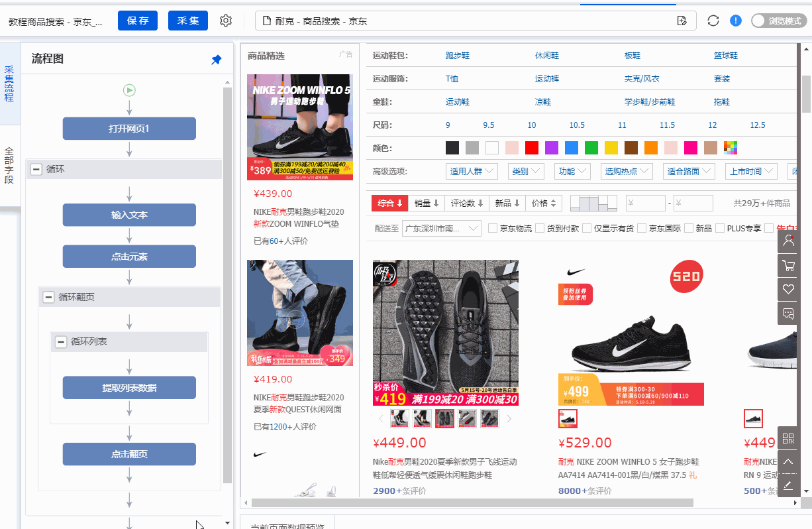The height and width of the screenshot is (529, 812).
Task: Open 上市时间 dropdown
Action: click(751, 171)
